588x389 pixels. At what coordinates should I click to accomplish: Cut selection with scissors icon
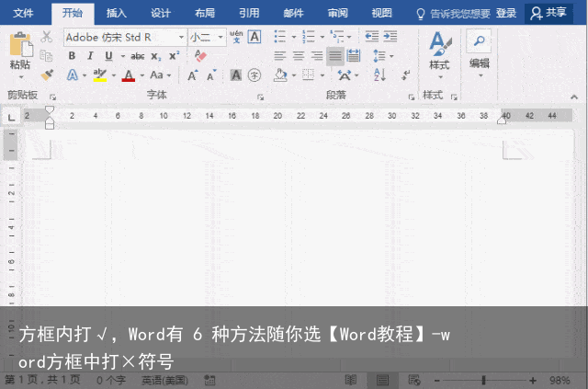(47, 37)
